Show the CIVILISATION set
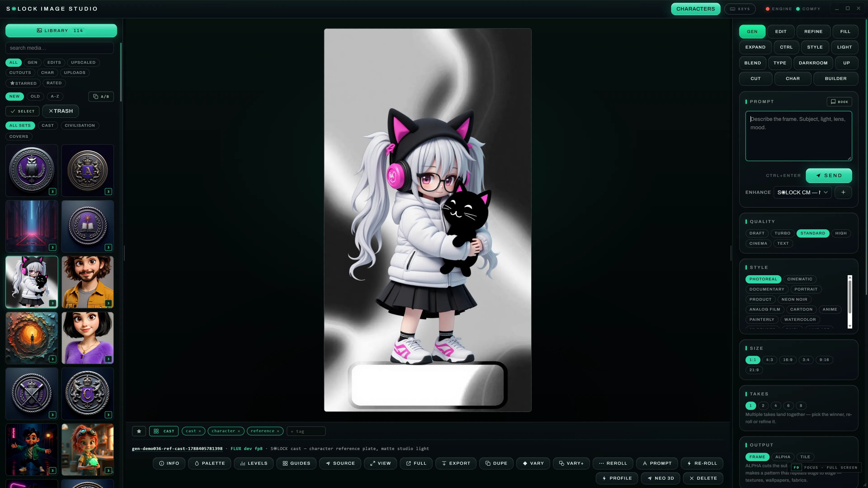Image resolution: width=868 pixels, height=488 pixels. point(80,126)
